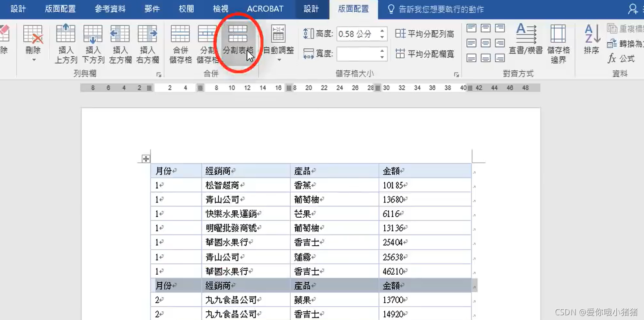Select the cell 蘋果

[x=335, y=300]
